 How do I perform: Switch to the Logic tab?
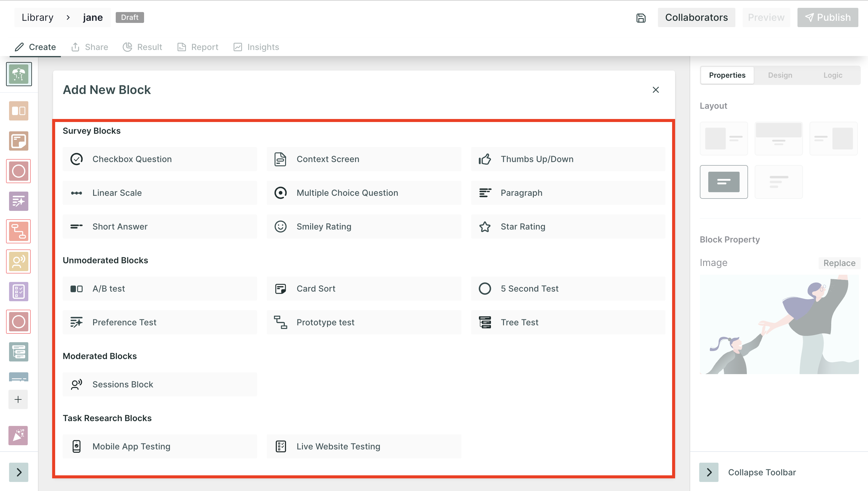coord(832,75)
